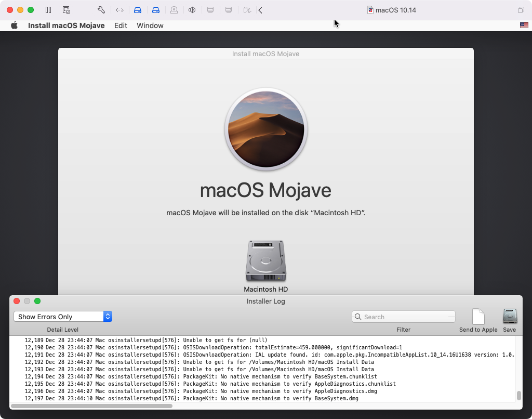Close the Installer Log window
The height and width of the screenshot is (419, 532).
17,301
